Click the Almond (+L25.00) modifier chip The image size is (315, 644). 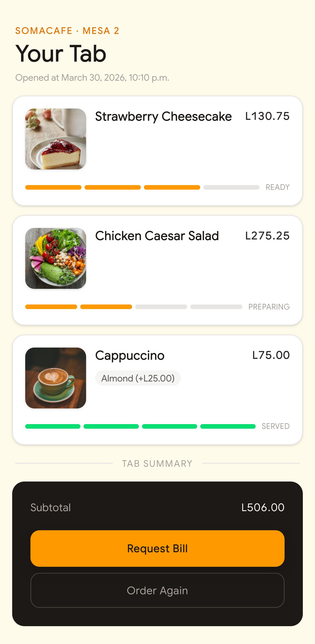(138, 378)
